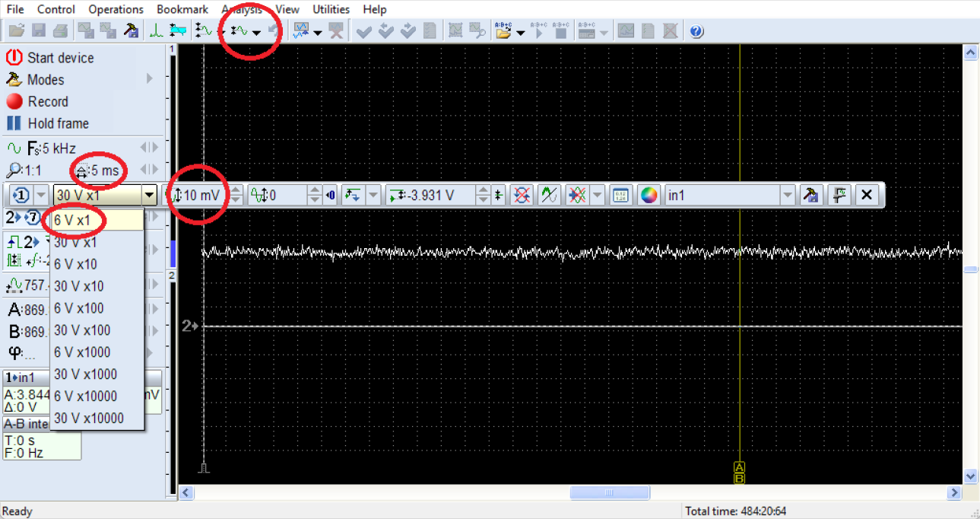Select 6 V x10 from range list
The height and width of the screenshot is (519, 980).
97,264
